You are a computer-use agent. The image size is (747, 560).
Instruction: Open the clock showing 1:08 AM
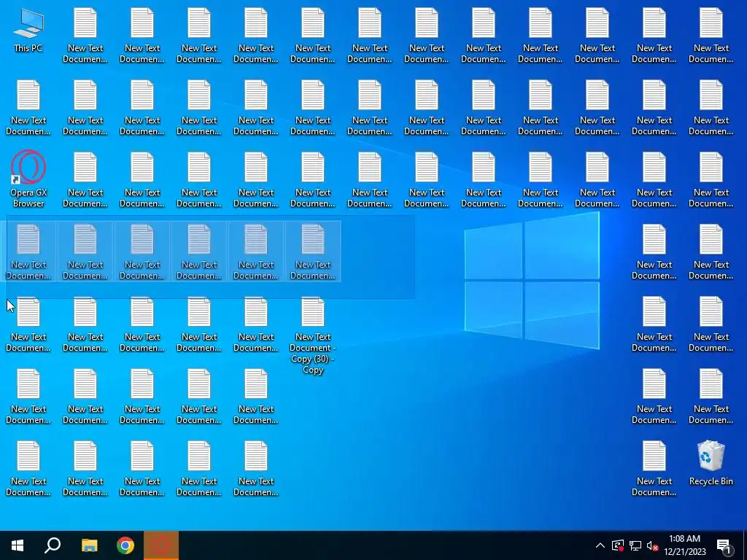(x=684, y=545)
